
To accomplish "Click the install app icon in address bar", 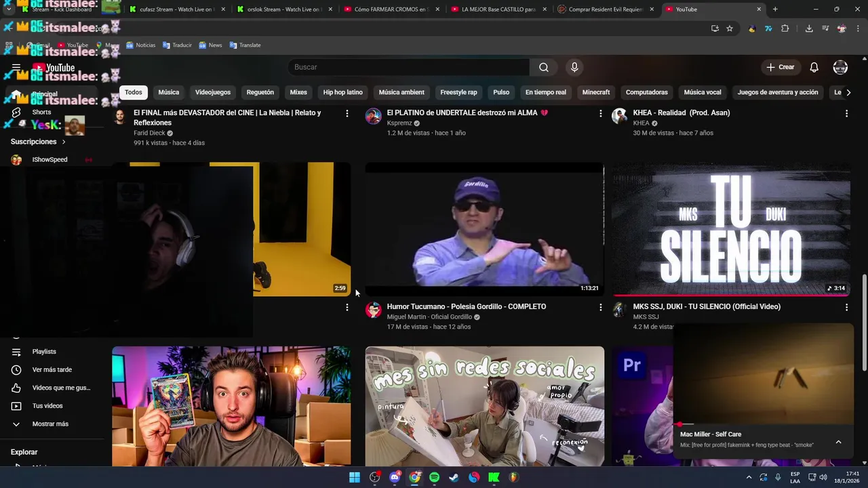I will (715, 28).
